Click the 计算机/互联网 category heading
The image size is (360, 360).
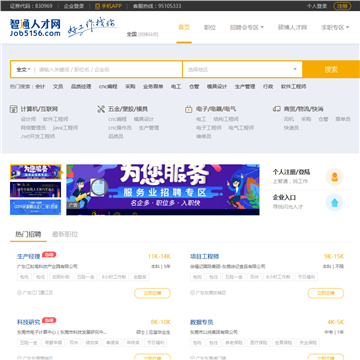[x=40, y=109]
